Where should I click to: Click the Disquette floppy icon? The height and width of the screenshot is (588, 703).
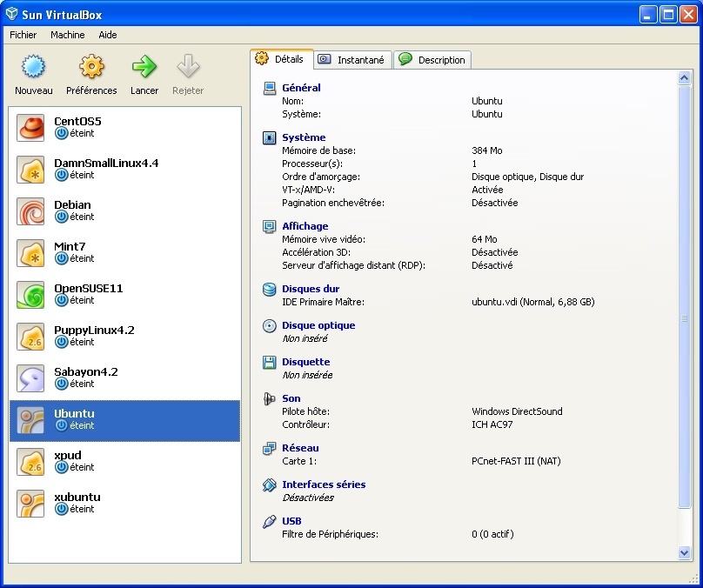[x=270, y=362]
